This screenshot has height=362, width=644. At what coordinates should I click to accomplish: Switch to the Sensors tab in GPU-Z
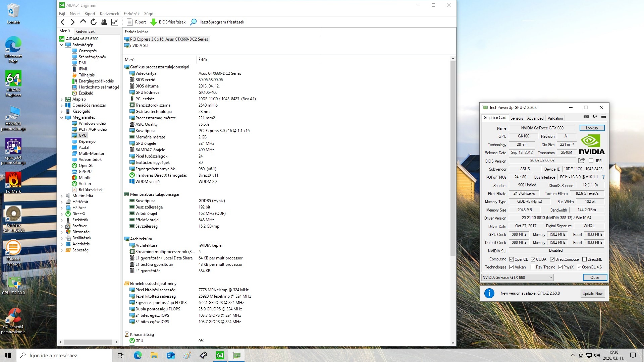tap(517, 118)
